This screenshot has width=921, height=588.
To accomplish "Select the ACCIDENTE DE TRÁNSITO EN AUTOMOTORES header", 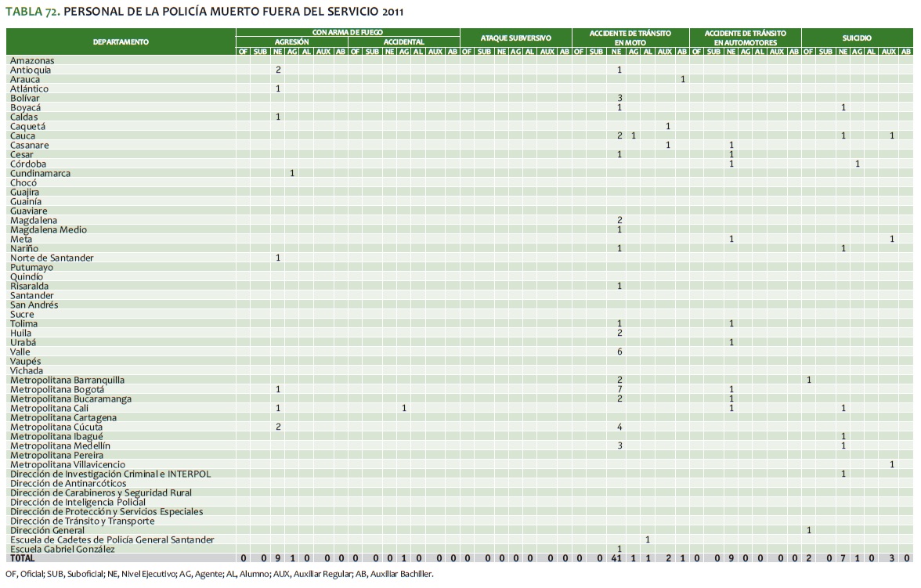I will click(x=745, y=38).
